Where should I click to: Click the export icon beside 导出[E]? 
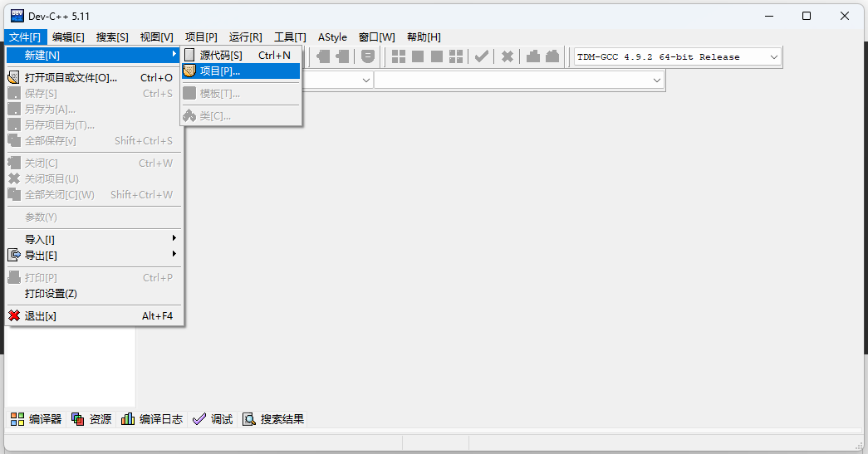click(14, 256)
